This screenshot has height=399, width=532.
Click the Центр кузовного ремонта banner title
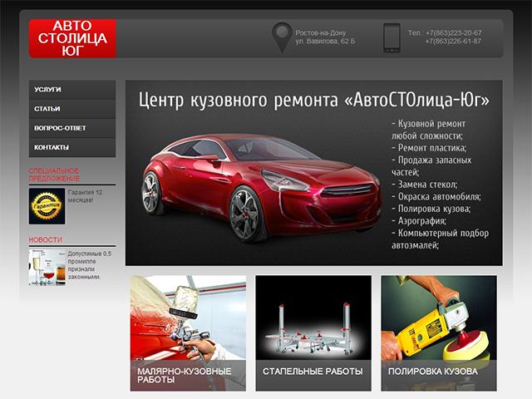point(314,100)
